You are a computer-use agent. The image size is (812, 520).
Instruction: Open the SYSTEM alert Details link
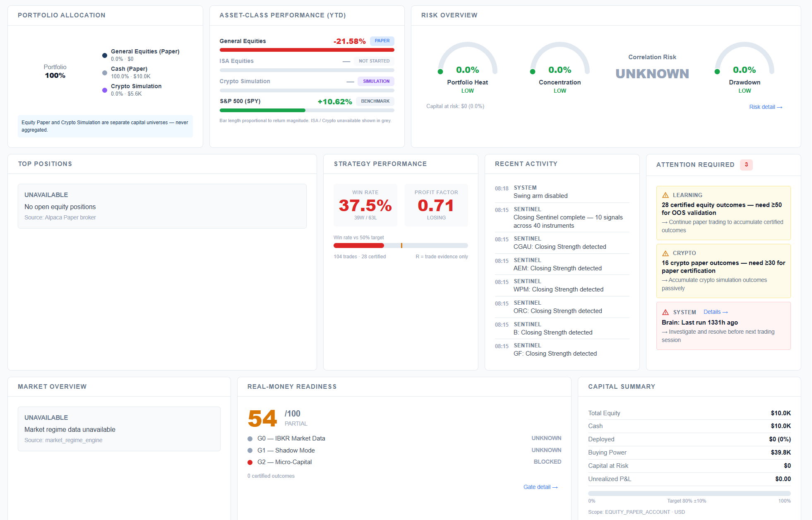(x=716, y=312)
